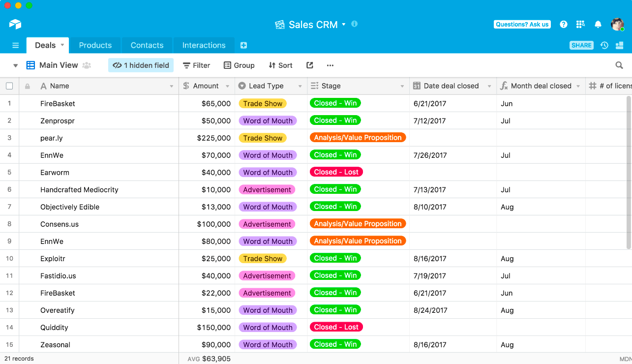Open the Amount column dropdown arrow

coord(227,86)
